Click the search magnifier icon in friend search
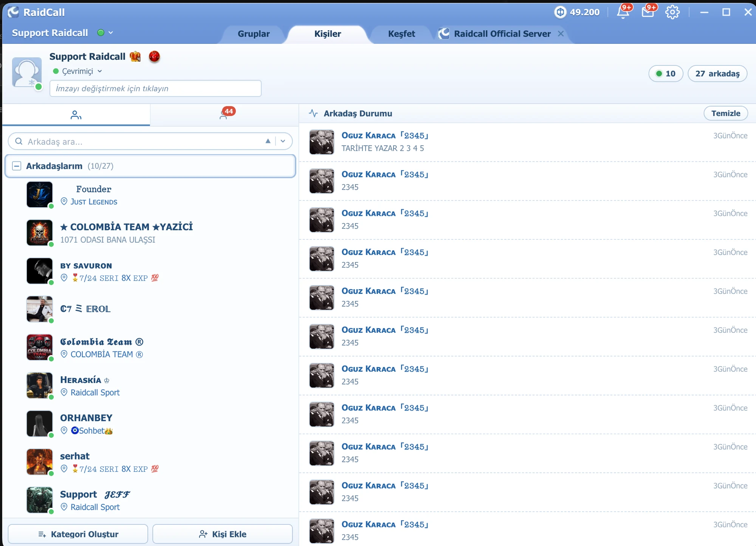The image size is (756, 546). [19, 141]
